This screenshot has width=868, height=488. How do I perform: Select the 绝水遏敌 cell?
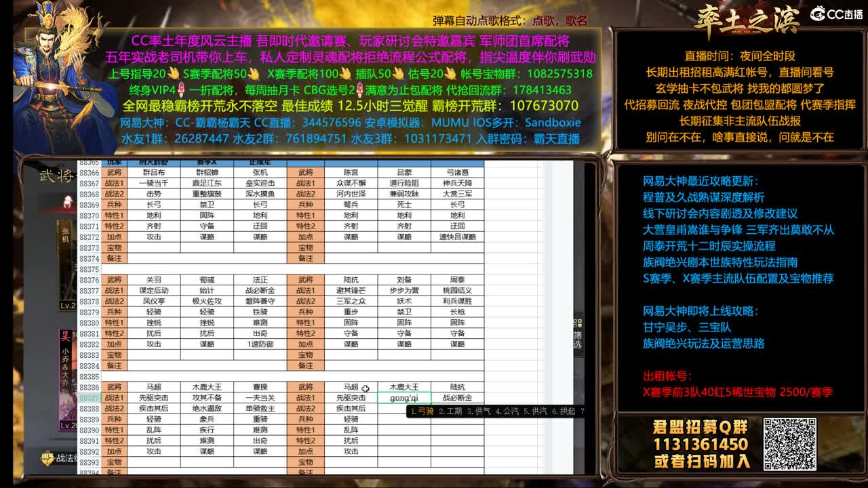click(x=207, y=408)
